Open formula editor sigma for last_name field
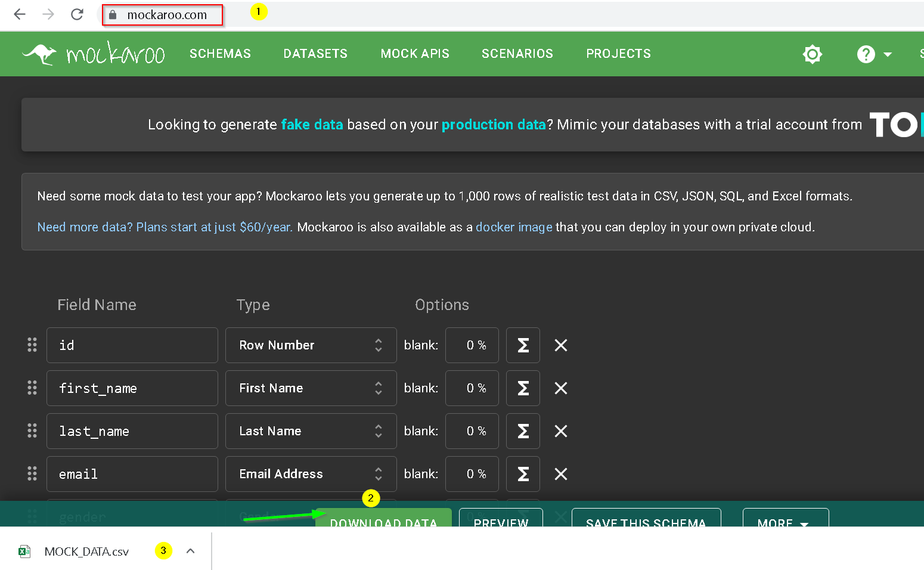This screenshot has width=924, height=570. coord(523,431)
